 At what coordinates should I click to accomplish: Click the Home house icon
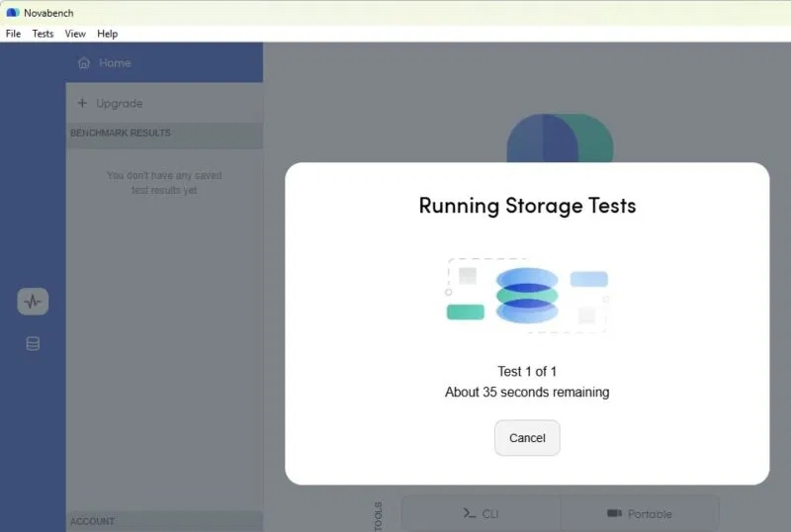coord(84,62)
